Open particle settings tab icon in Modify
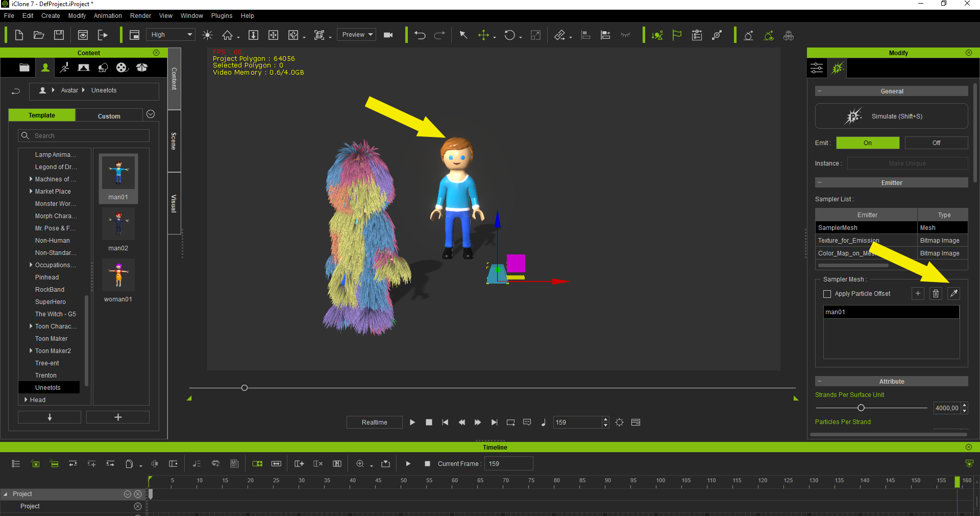 tap(837, 68)
